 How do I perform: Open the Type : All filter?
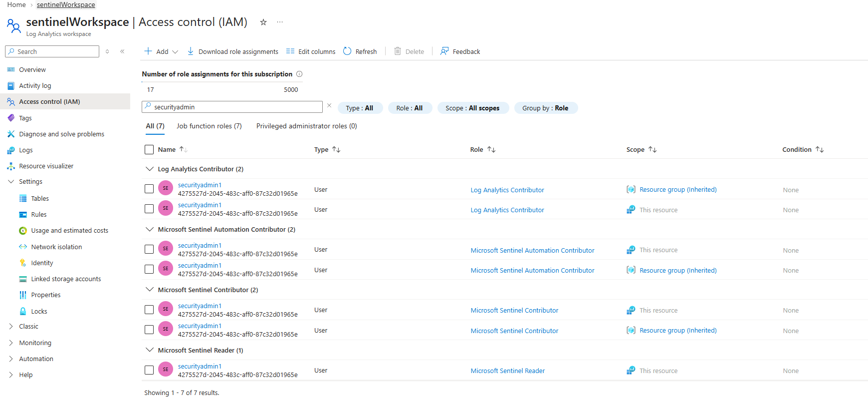click(360, 108)
